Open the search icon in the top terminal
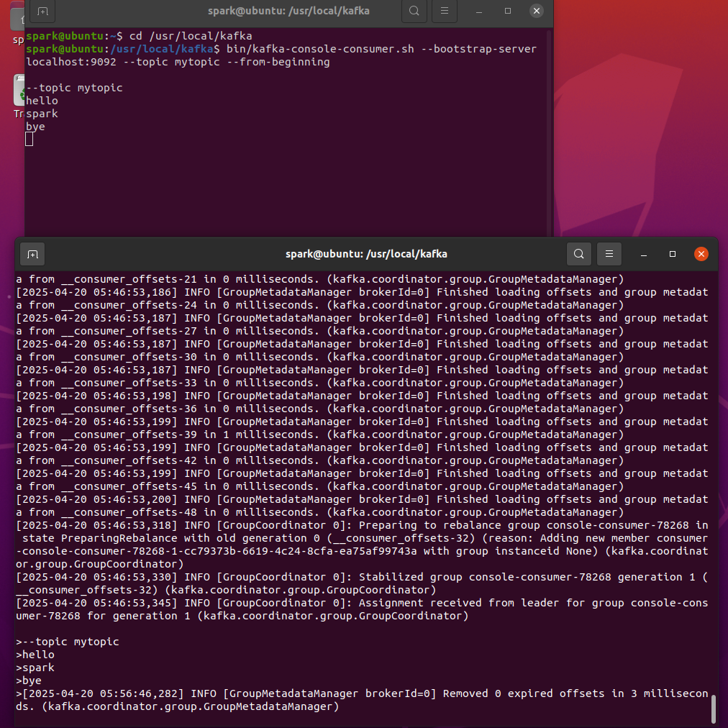Image resolution: width=728 pixels, height=728 pixels. pos(414,12)
